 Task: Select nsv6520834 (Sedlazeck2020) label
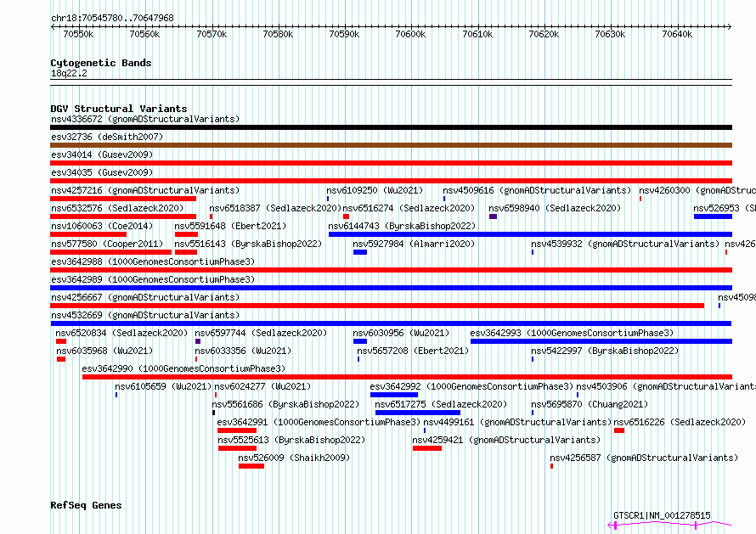(121, 333)
